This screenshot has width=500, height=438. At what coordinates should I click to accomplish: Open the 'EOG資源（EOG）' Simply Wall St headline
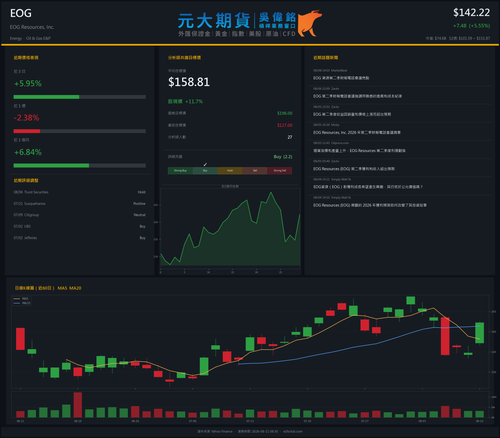pos(368,187)
